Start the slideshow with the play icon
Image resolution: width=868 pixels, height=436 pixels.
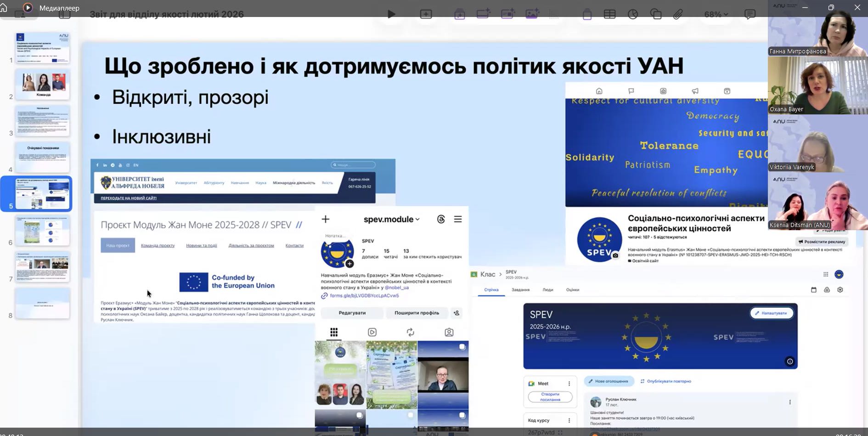coord(391,14)
